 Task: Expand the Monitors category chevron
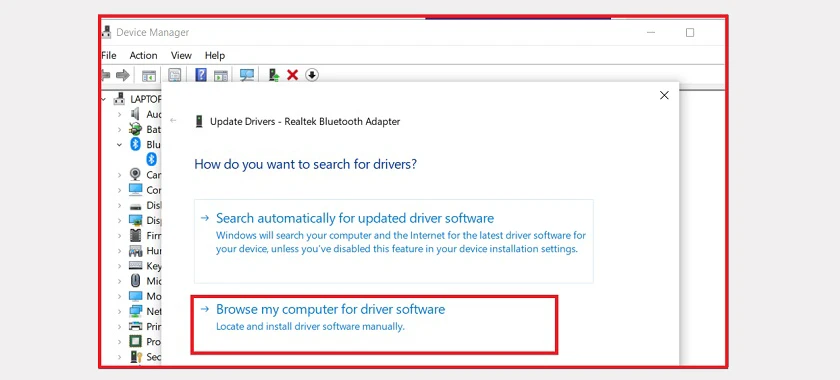click(119, 296)
